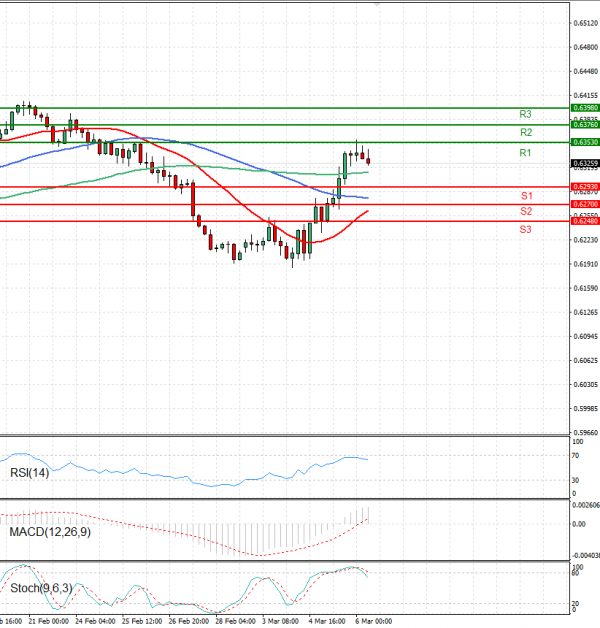
Task: Click the R3 resistance label
Action: pyautogui.click(x=525, y=115)
